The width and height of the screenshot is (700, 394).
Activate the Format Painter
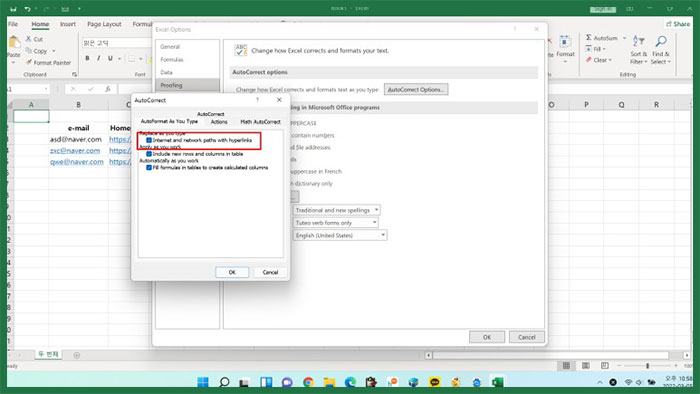(x=48, y=63)
